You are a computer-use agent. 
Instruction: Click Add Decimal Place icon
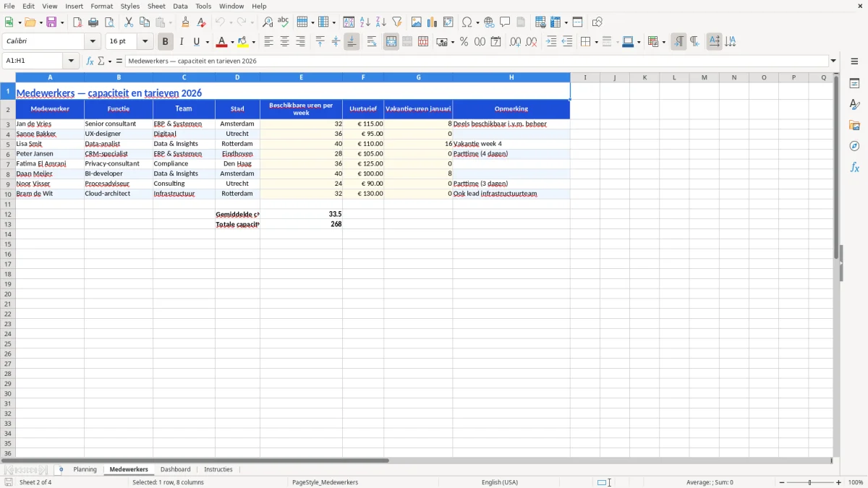pos(515,42)
